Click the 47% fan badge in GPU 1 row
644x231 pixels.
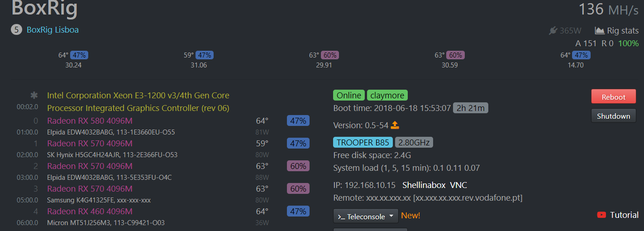point(298,144)
